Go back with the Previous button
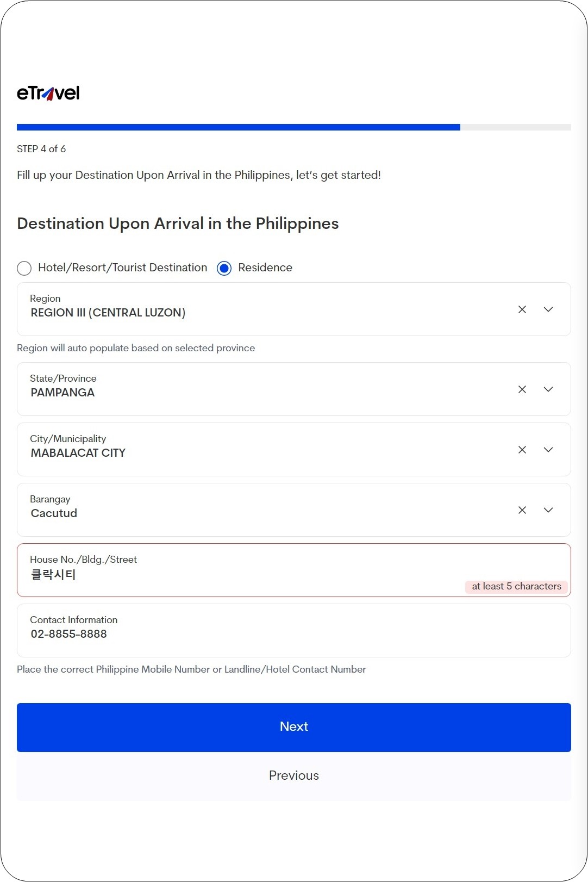588x882 pixels. coord(294,776)
